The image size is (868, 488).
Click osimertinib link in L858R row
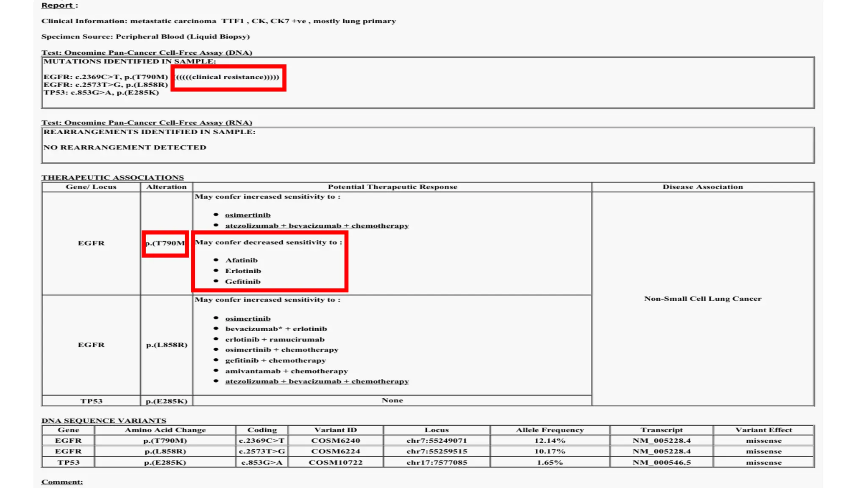click(248, 319)
